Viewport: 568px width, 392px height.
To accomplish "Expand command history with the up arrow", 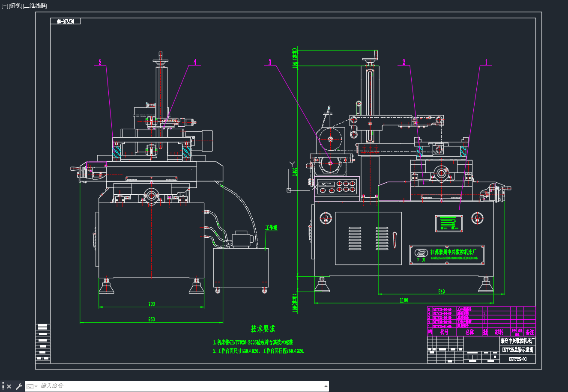I will tap(326, 386).
